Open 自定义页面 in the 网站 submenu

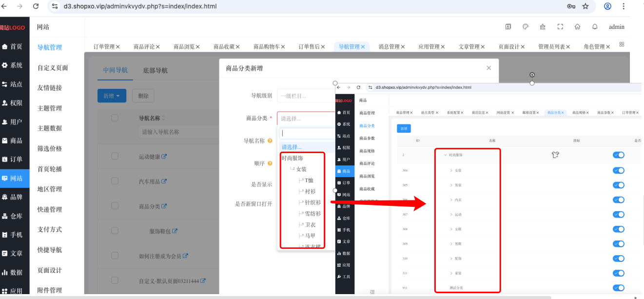53,68
